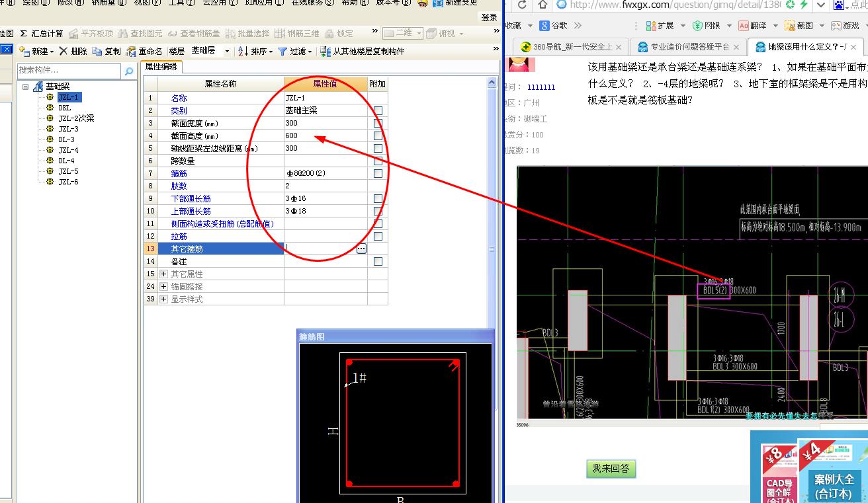Click the search magnifier in component panel
Image resolution: width=868 pixels, height=503 pixels.
(129, 71)
